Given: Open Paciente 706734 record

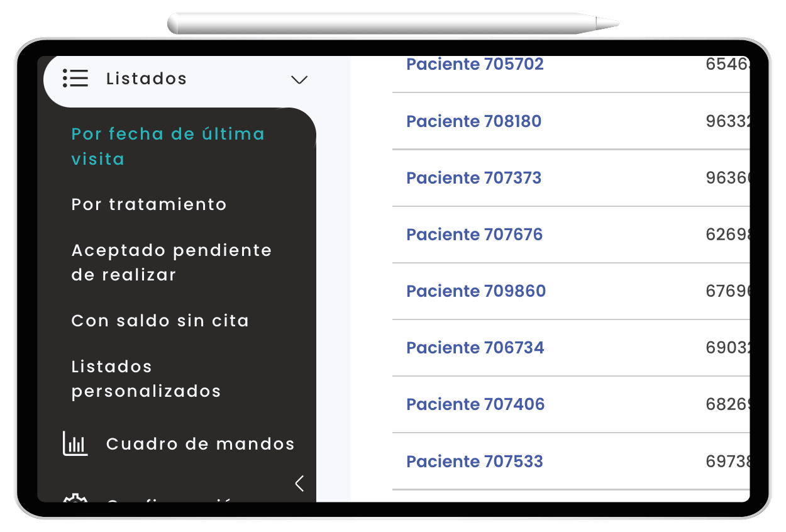Looking at the screenshot, I should point(475,347).
